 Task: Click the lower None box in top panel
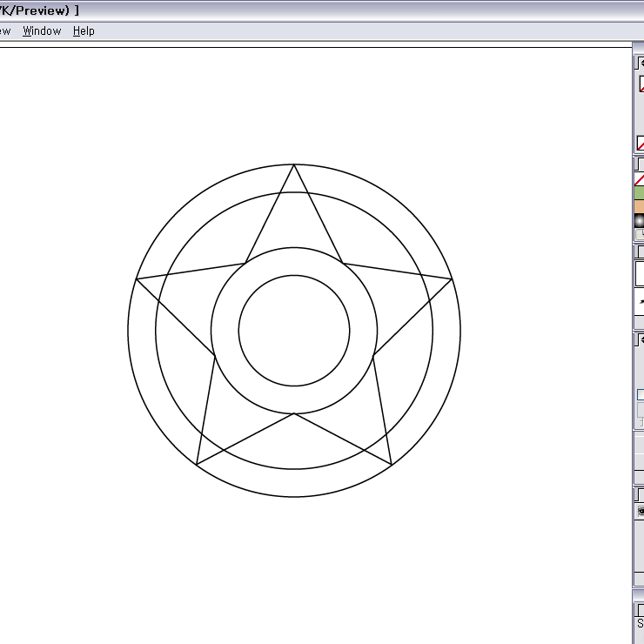tap(641, 143)
